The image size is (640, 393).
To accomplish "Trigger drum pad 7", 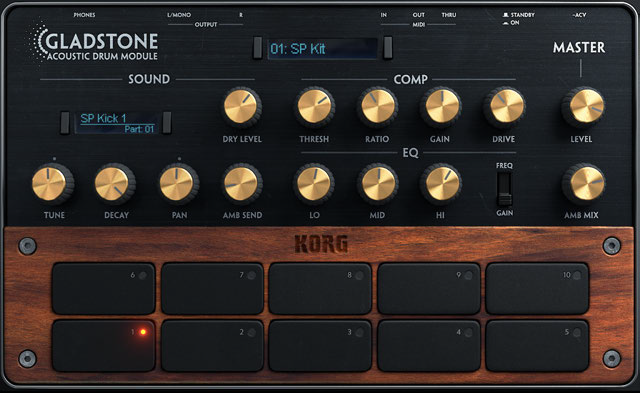I will [x=212, y=289].
